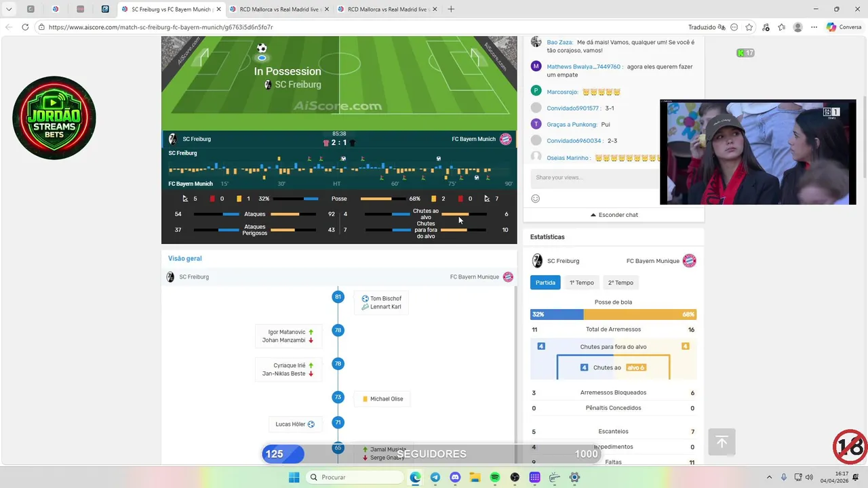This screenshot has width=868, height=488.
Task: Go back to the previous page
Action: [9, 27]
